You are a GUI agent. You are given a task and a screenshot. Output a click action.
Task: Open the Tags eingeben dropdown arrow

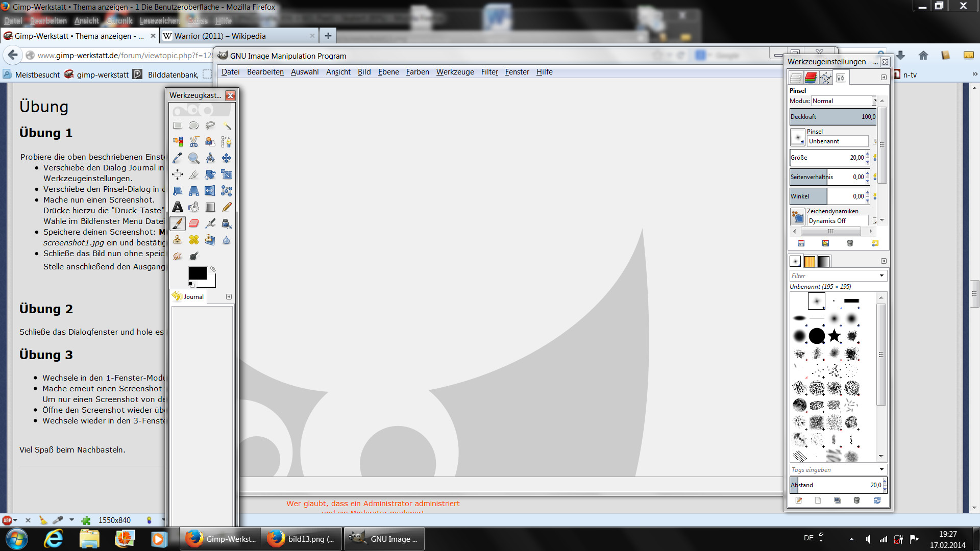coord(881,470)
